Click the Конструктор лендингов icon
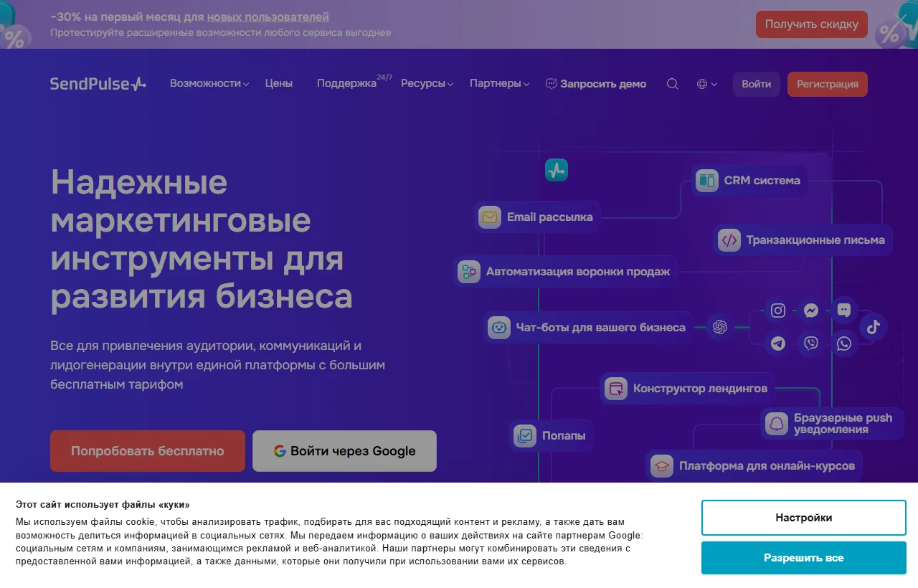This screenshot has height=588, width=918. (616, 389)
